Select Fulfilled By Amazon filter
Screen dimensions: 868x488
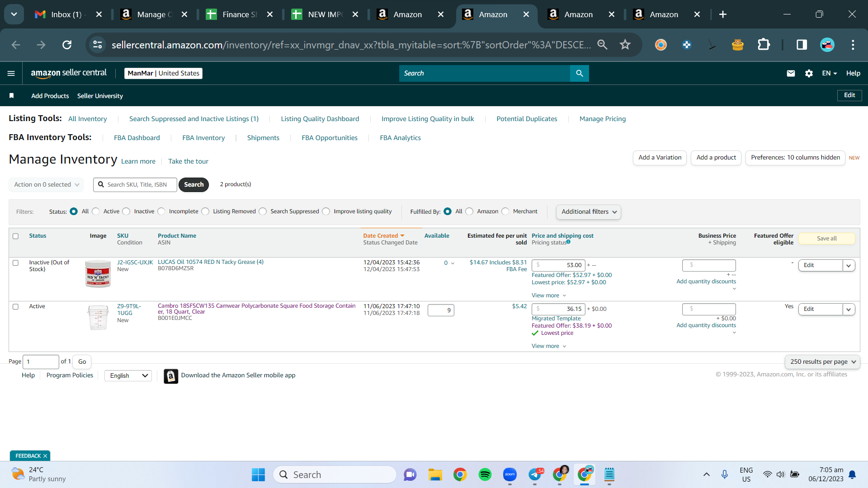pos(470,211)
